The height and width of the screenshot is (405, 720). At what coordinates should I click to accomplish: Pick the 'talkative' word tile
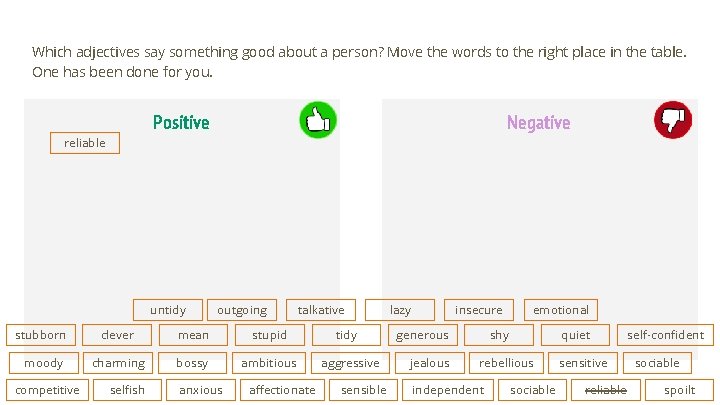321,310
